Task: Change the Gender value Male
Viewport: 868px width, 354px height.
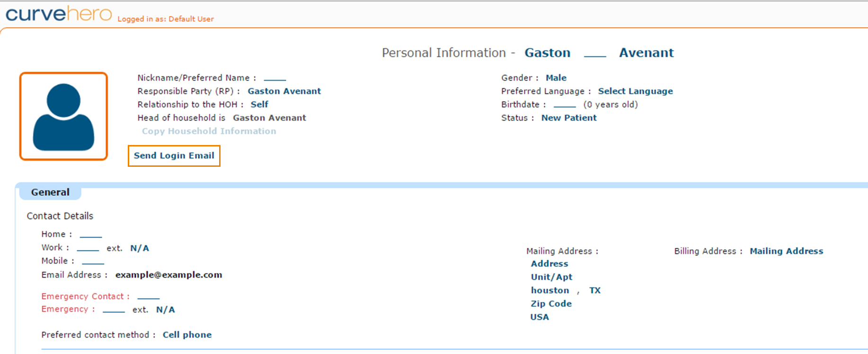Action: click(x=556, y=78)
